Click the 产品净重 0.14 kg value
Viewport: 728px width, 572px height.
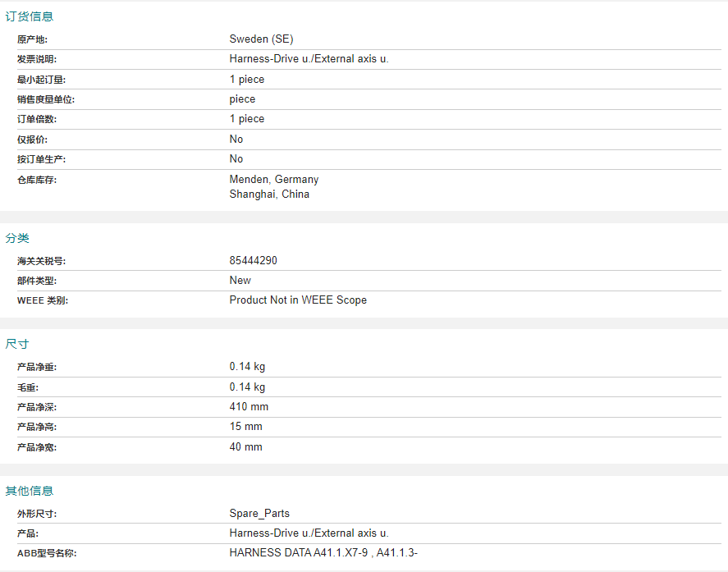tap(247, 367)
